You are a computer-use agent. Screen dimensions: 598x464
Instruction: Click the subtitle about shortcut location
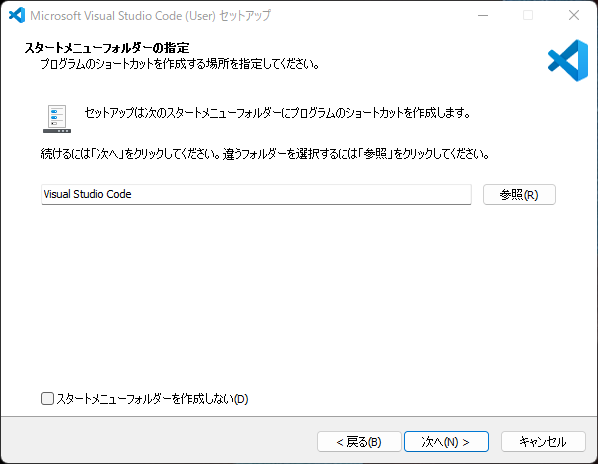179,64
